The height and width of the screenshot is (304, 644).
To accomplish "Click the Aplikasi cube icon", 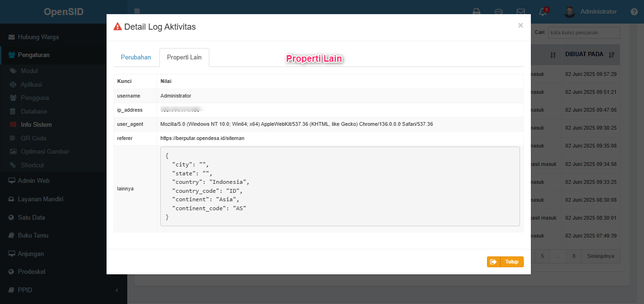I will pos(13,84).
